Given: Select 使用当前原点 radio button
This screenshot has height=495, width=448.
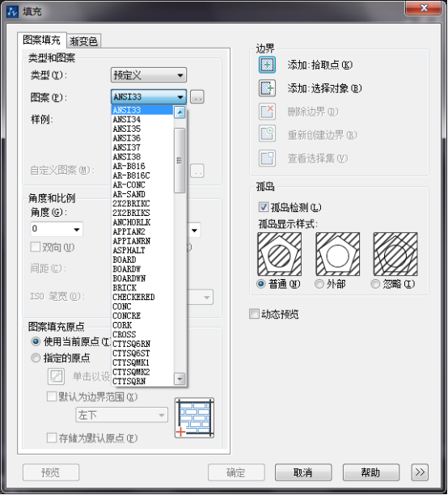Looking at the screenshot, I should click(36, 341).
